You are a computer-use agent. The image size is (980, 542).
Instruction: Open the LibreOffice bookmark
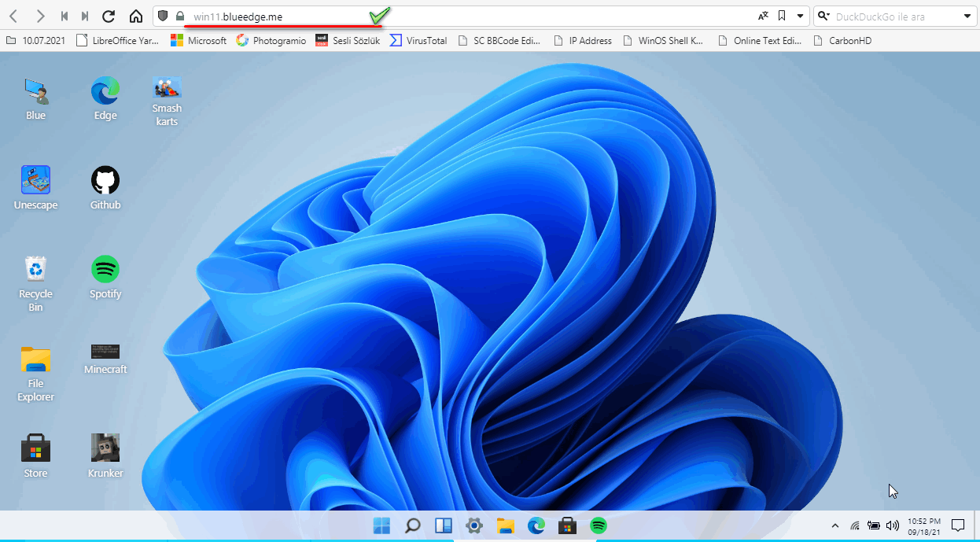pyautogui.click(x=117, y=40)
